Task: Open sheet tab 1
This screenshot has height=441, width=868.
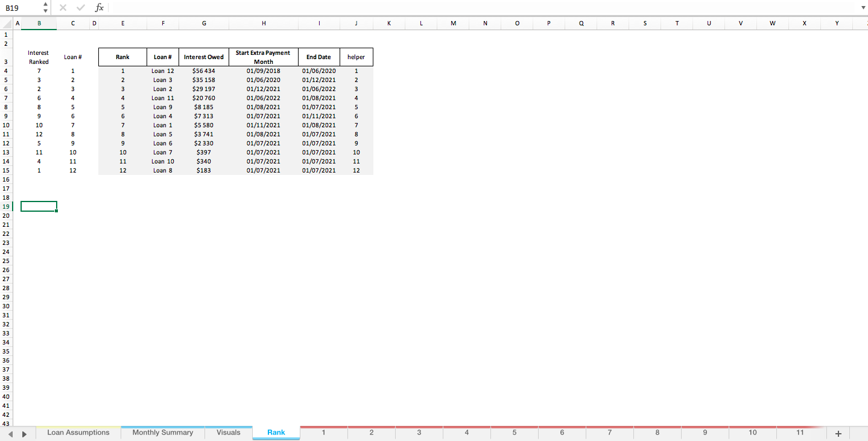Action: tap(323, 433)
